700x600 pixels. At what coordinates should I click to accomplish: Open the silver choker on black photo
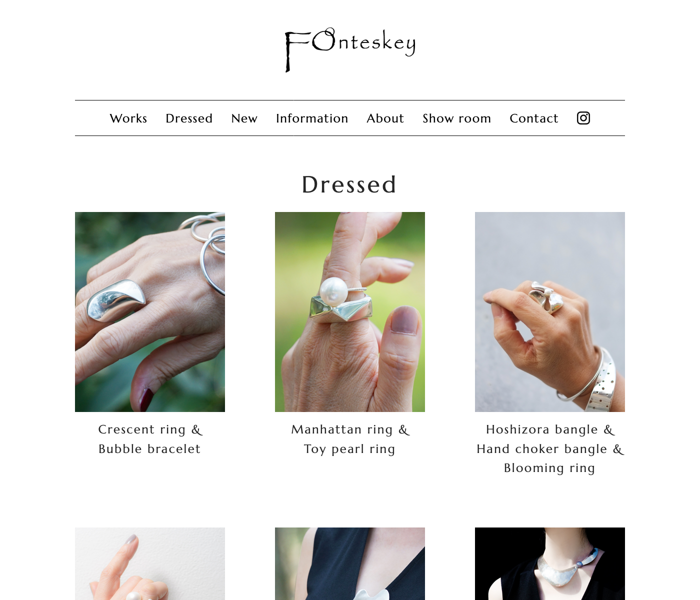[550, 563]
